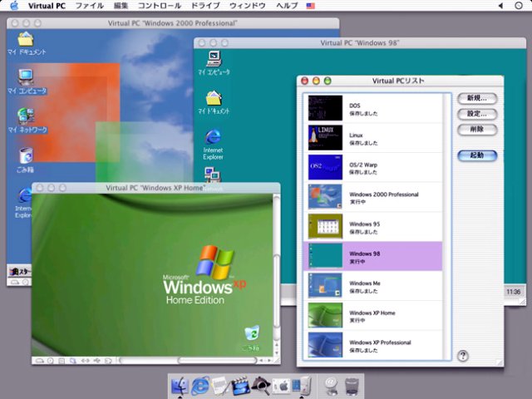
Task: Select the Linux virtual machine entry
Action: [374, 138]
